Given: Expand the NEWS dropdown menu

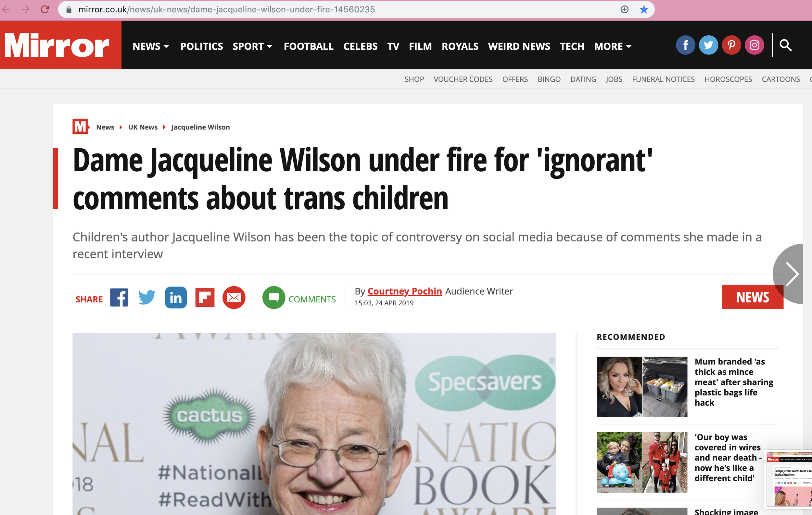Looking at the screenshot, I should click(x=151, y=46).
